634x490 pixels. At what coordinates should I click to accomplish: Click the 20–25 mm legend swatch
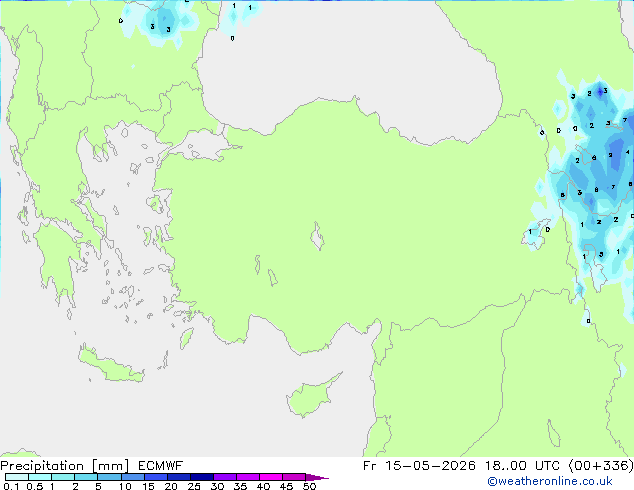pos(178,477)
